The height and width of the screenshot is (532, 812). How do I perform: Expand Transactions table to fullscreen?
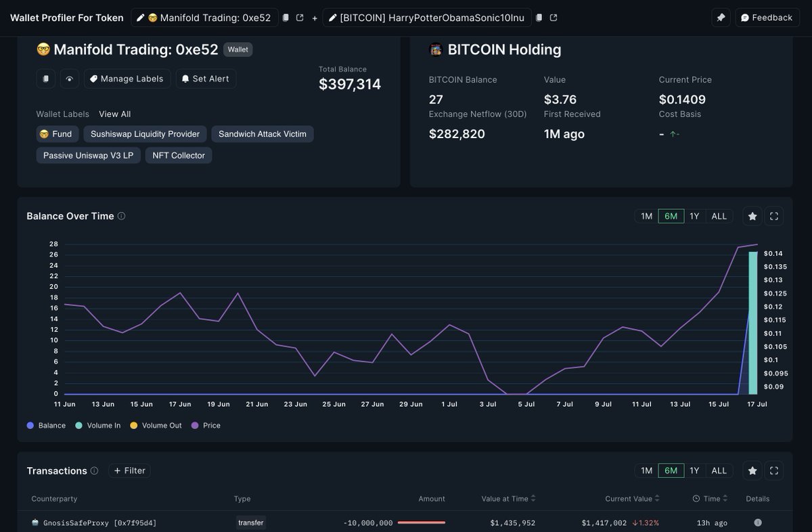coord(774,470)
